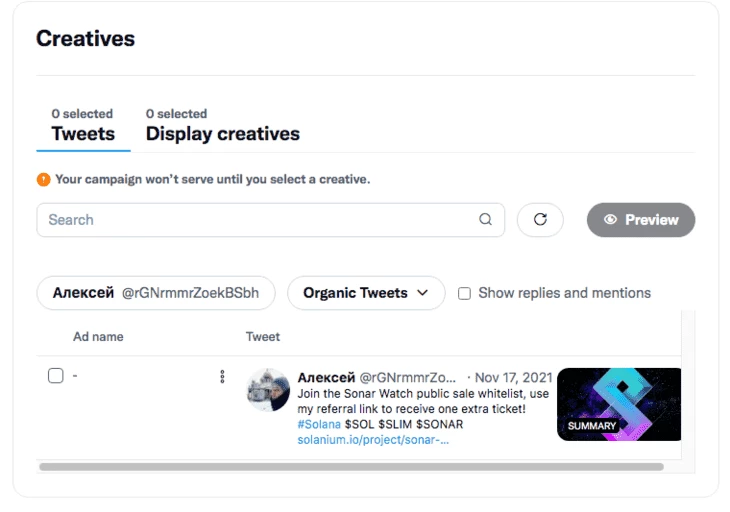730x512 pixels.
Task: Enable Show replies and mentions
Action: coord(464,293)
